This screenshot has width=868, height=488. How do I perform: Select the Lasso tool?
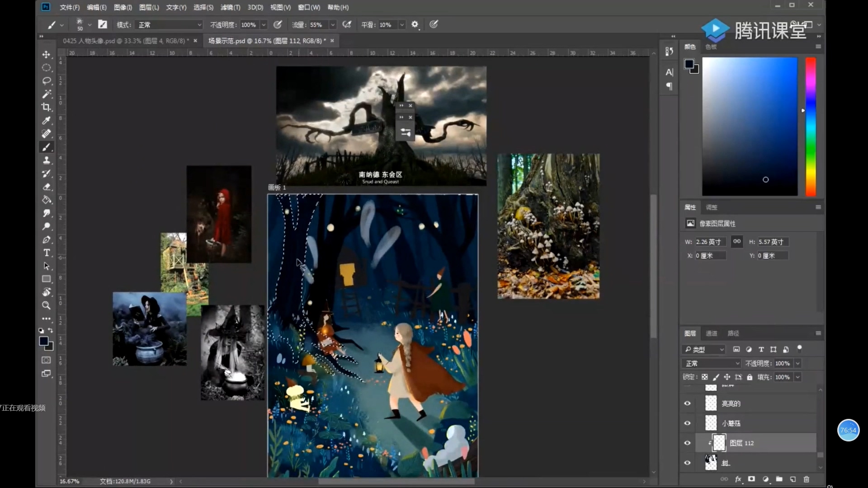point(46,81)
